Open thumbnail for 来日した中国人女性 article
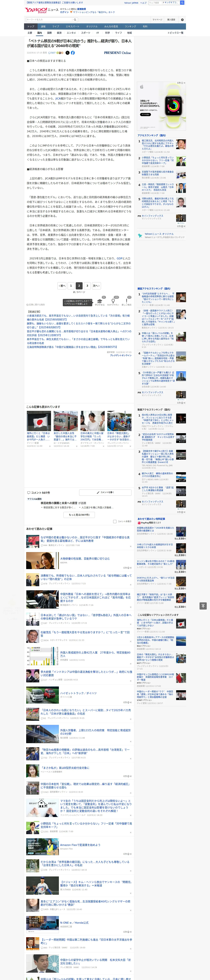Image resolution: width=210 pixels, height=980 pixels. pos(66,421)
